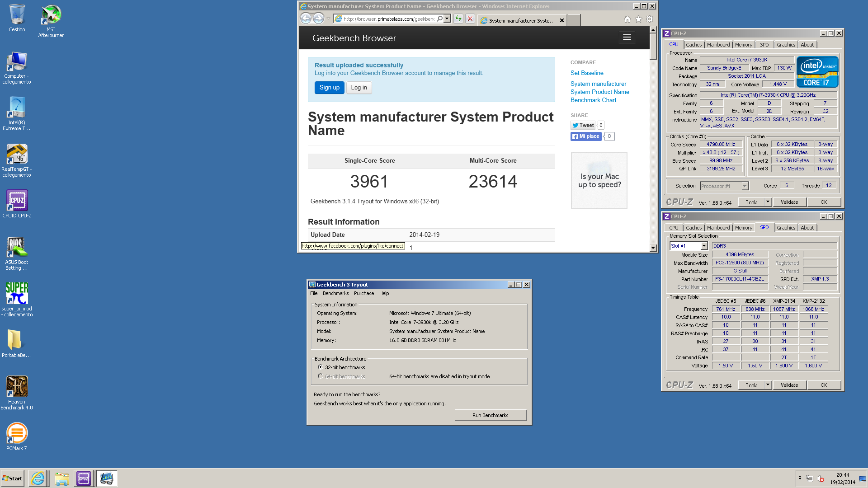
Task: Click the Internet Explorer taskbar icon
Action: 38,478
